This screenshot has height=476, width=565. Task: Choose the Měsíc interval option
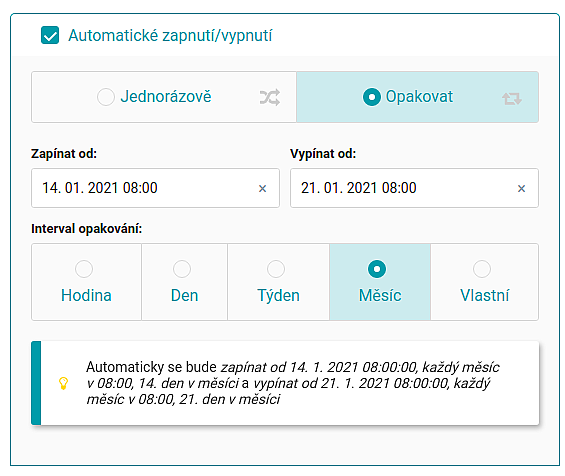coord(380,282)
